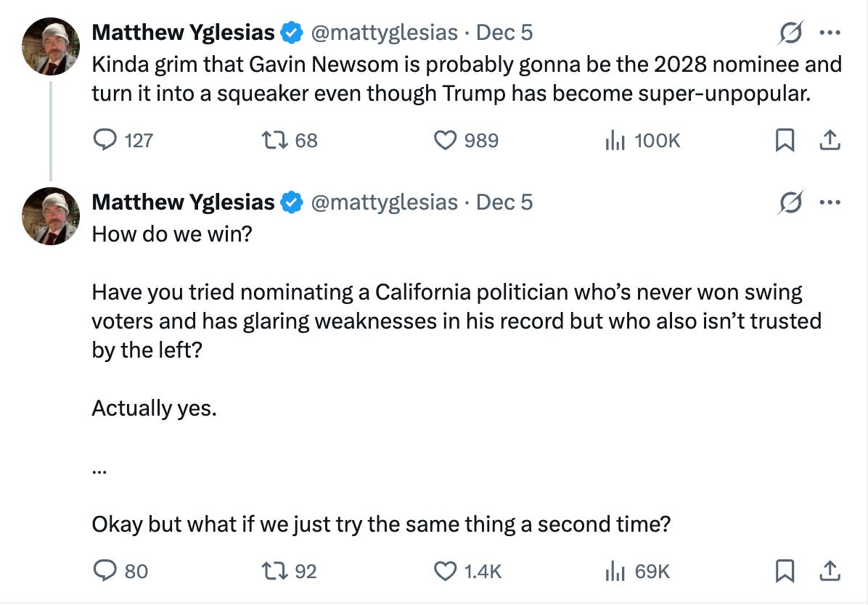The width and height of the screenshot is (868, 605).
Task: Like the second tweet with 1.4K likes
Action: [443, 571]
